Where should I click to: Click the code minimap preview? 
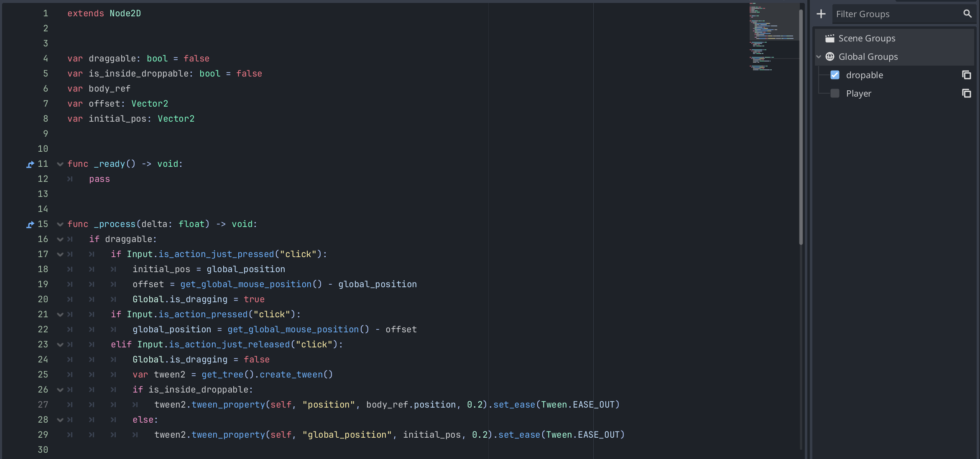tap(773, 38)
